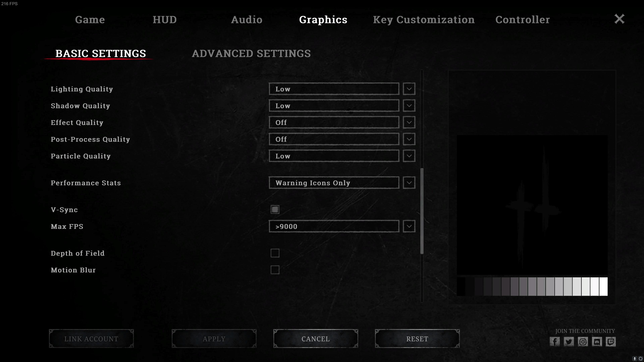Enable the Depth of Field checkbox
The height and width of the screenshot is (362, 644).
coord(275,253)
